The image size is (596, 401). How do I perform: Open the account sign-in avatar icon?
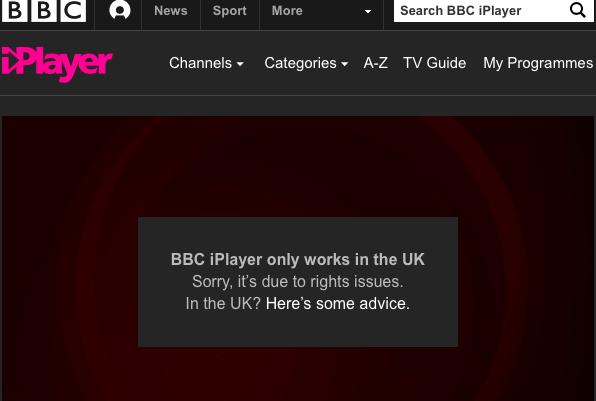point(119,10)
